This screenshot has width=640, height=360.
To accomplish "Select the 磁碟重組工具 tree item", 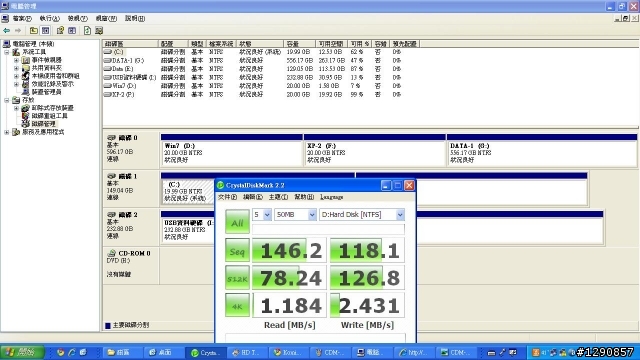I will pyautogui.click(x=49, y=116).
